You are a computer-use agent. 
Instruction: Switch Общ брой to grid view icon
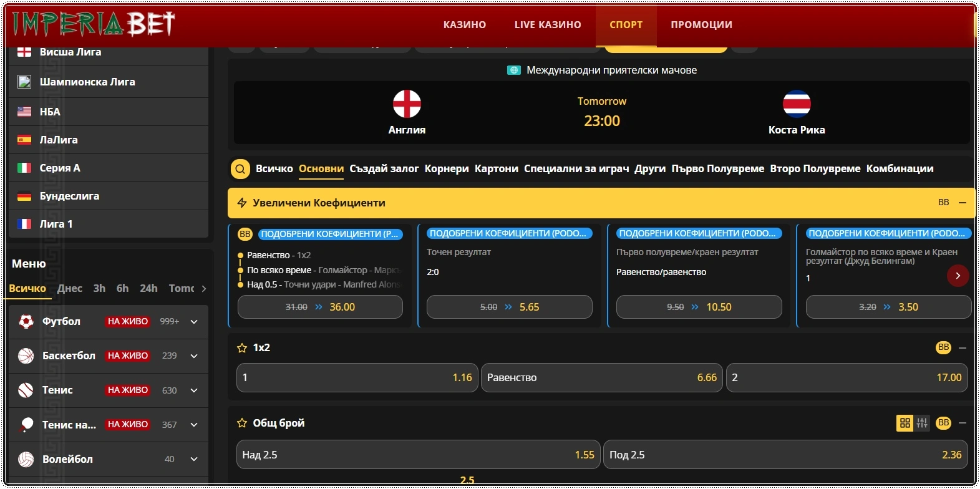[x=905, y=423]
